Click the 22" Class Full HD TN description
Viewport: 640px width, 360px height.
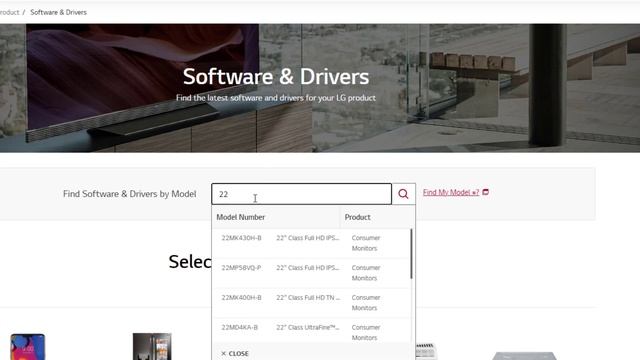(308, 298)
